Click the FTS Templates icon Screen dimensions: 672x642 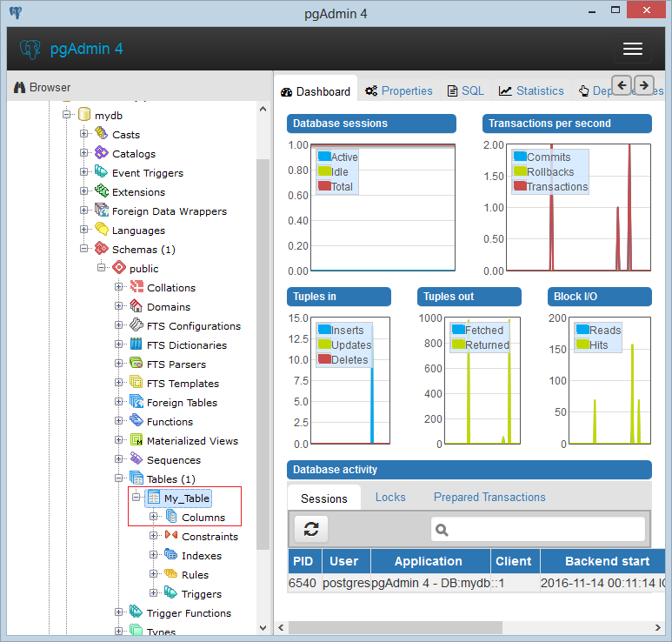pyautogui.click(x=136, y=383)
